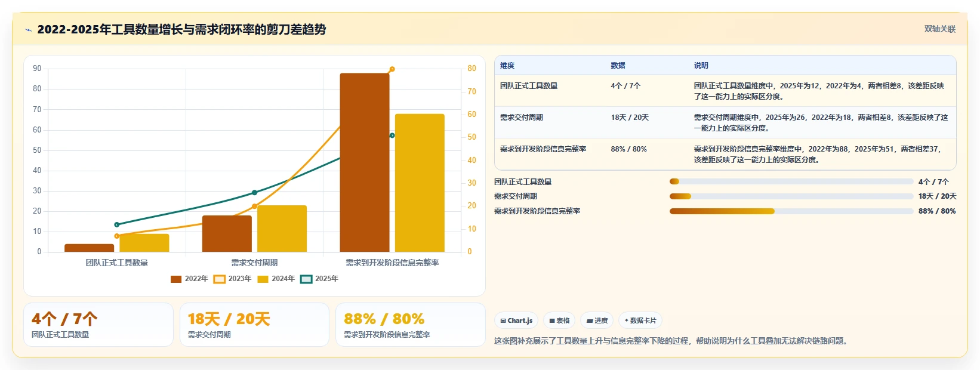This screenshot has height=370, width=980.
Task: Toggle the 2023年 legend entry
Action: tap(233, 279)
